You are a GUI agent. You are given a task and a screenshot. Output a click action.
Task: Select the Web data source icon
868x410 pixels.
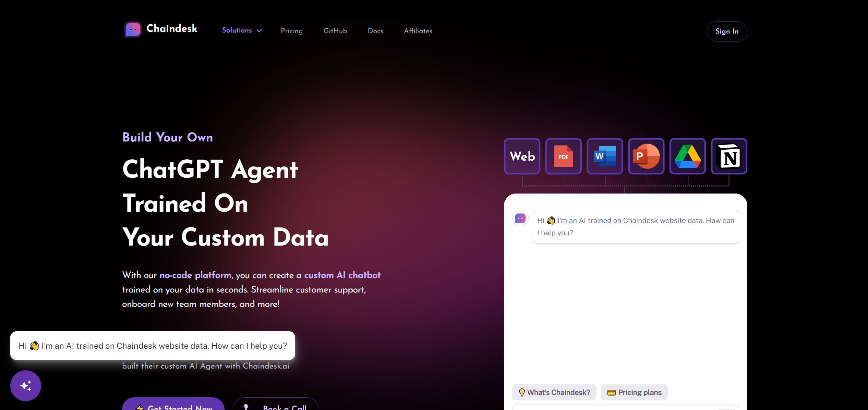point(522,156)
